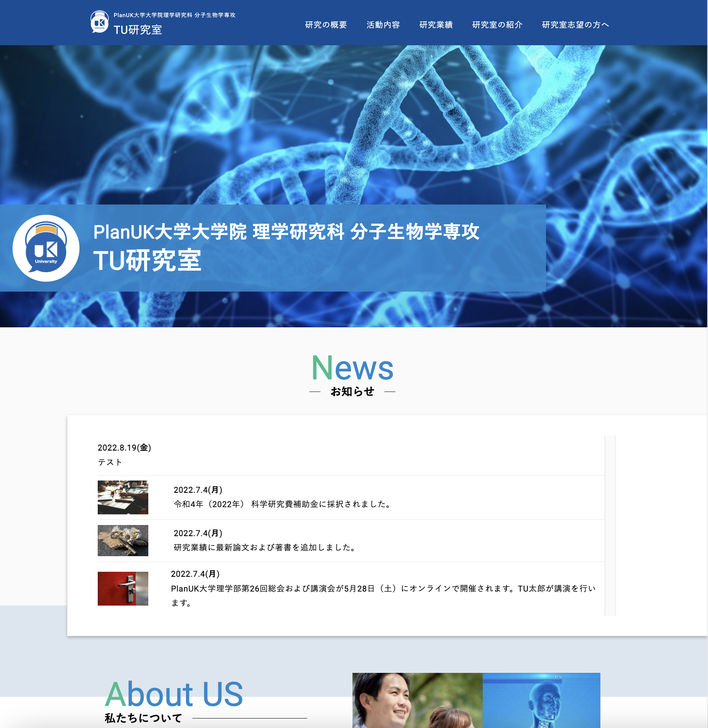Click the hero title TU研究室
708x728 pixels.
click(147, 260)
